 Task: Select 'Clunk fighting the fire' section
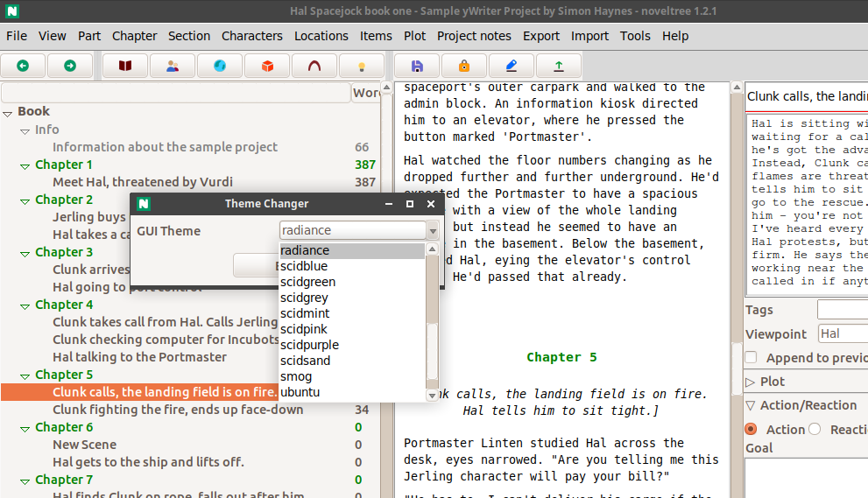[178, 410]
